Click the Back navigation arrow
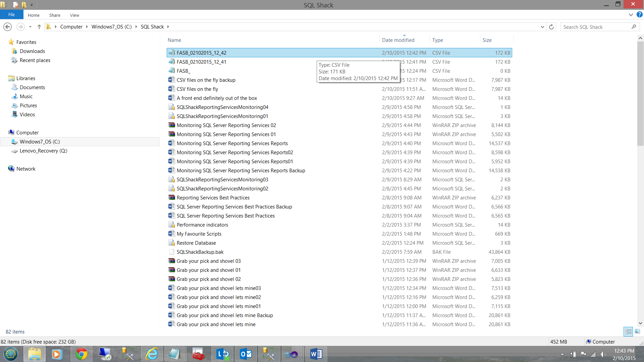Screen dimensions: 644x362 point(8,27)
